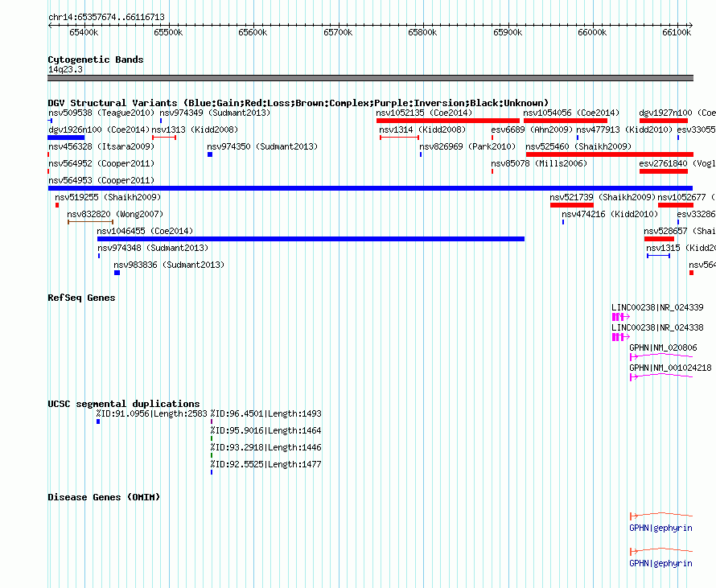Image resolution: width=716 pixels, height=588 pixels.
Task: Click the nsv974350 (Sudmant2013) blue square
Action: click(210, 154)
